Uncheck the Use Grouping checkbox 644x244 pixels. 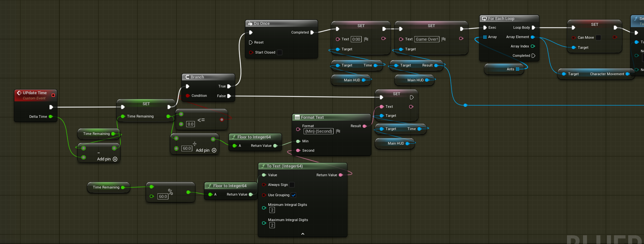(294, 195)
